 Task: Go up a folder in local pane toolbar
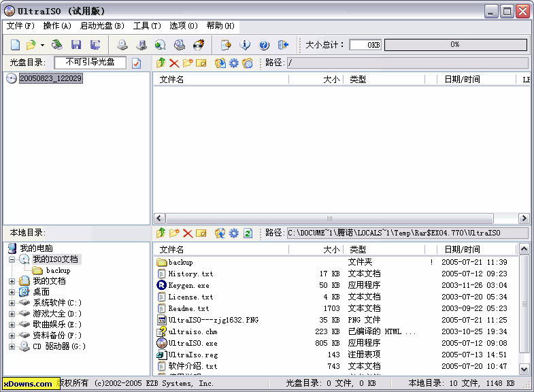point(161,233)
